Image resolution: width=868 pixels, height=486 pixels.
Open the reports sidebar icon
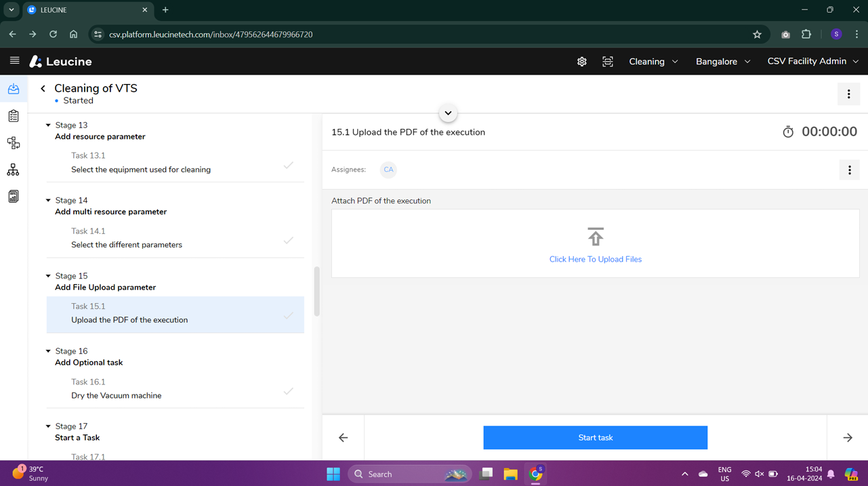click(x=14, y=197)
